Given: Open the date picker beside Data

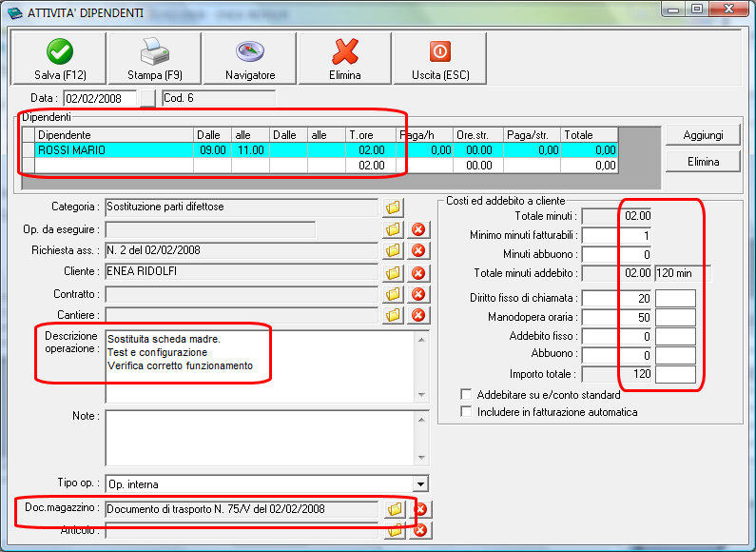Looking at the screenshot, I should pos(147,98).
